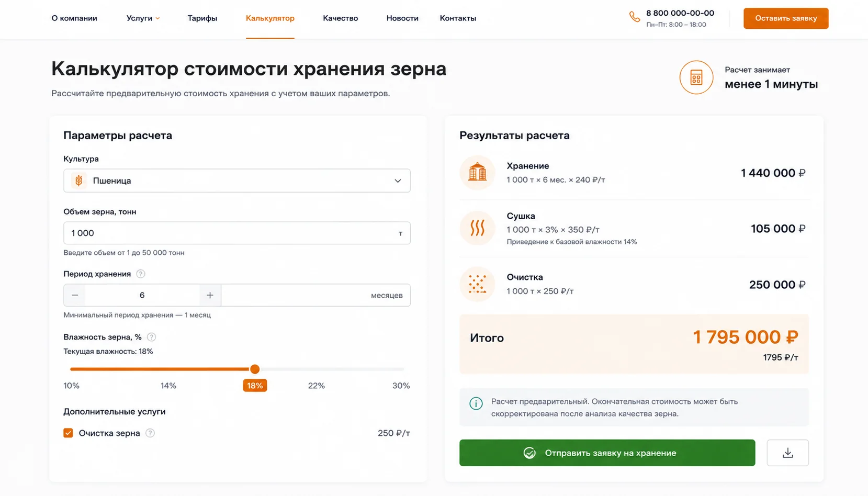Viewport: 868px width, 496px height.
Task: Toggle the Очистка зерна checkbox
Action: point(68,433)
